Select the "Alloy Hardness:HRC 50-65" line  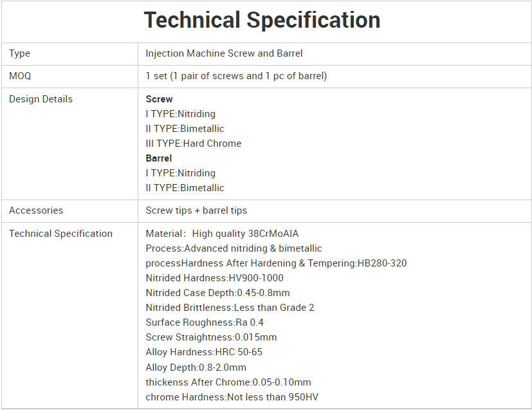[204, 352]
